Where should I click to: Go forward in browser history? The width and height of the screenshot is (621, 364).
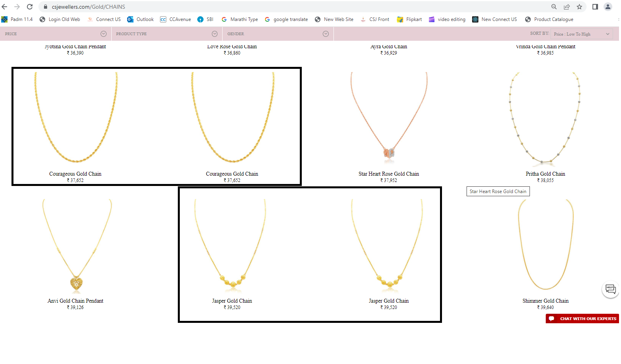17,7
